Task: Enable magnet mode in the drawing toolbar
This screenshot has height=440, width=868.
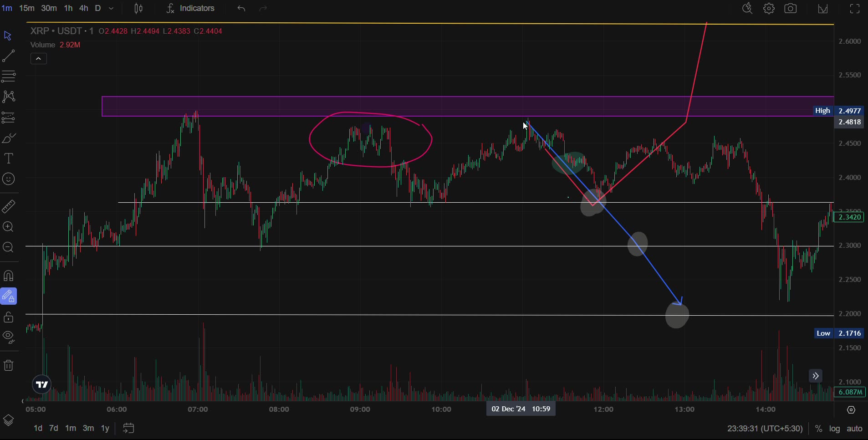Action: pyautogui.click(x=8, y=276)
